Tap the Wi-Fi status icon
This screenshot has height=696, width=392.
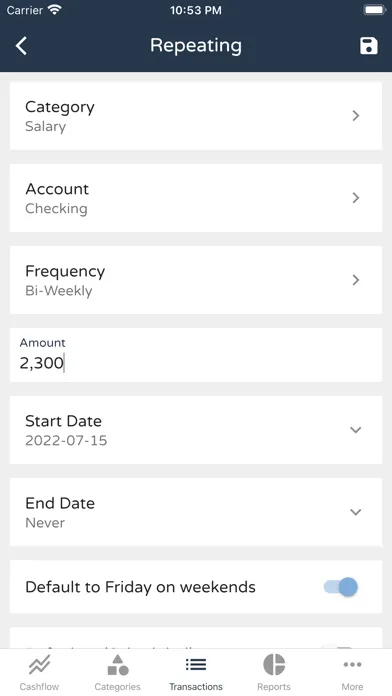(x=55, y=10)
